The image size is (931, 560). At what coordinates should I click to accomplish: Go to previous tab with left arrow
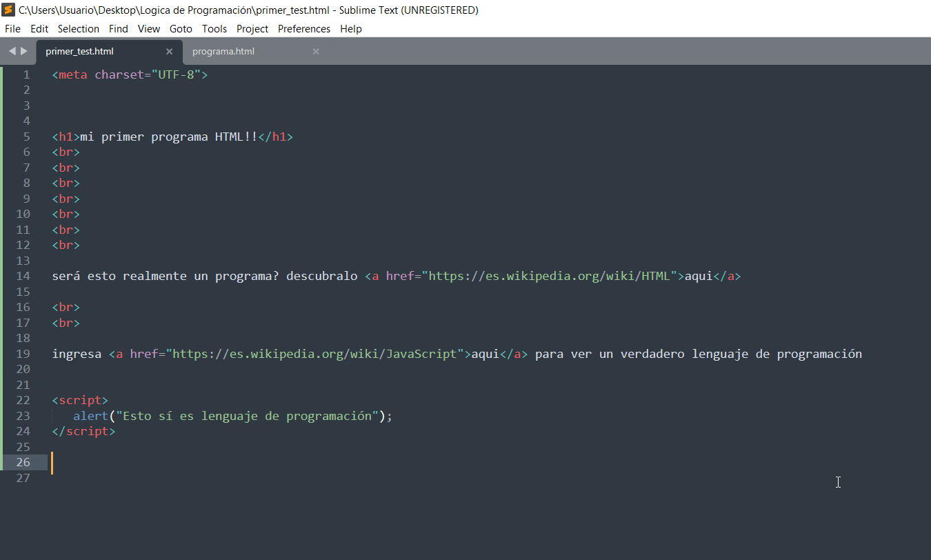click(12, 51)
